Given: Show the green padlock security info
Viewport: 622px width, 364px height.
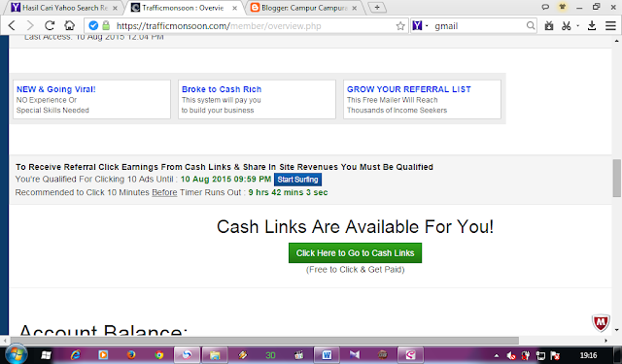Looking at the screenshot, I should [x=106, y=26].
